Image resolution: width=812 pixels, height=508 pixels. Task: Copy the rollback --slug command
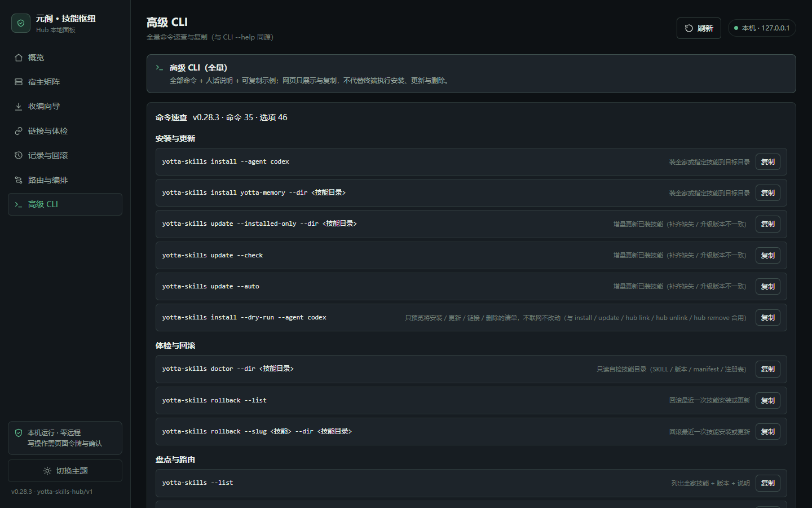768,432
